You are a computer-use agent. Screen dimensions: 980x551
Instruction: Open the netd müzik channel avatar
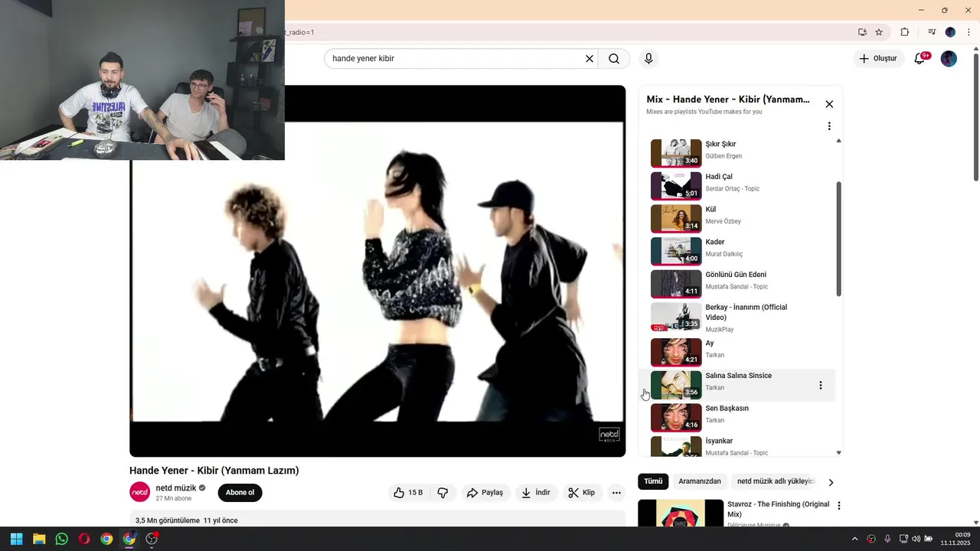139,492
